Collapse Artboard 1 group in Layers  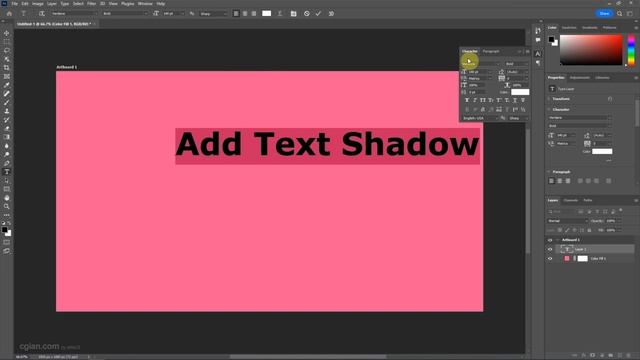point(558,240)
